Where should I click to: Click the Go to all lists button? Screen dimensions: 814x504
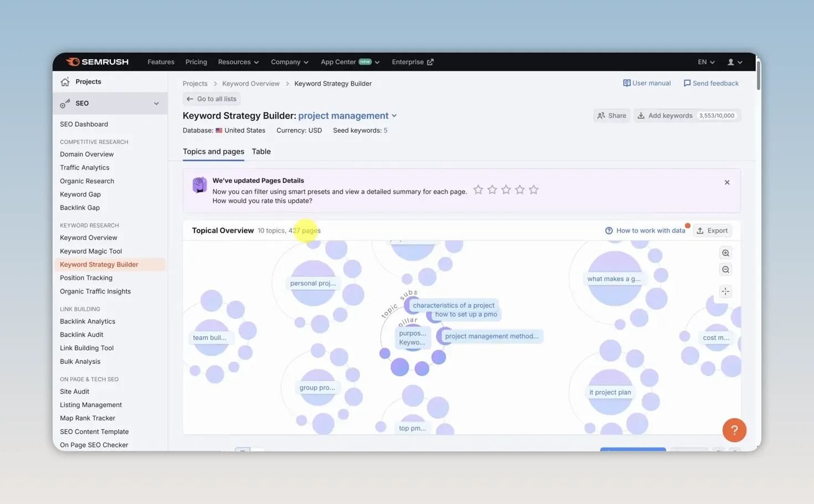point(212,99)
